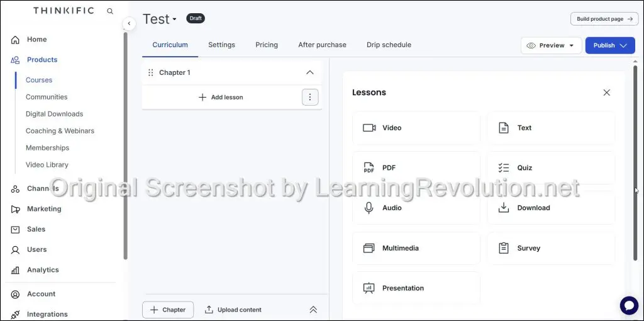Image resolution: width=644 pixels, height=321 pixels.
Task: Select the Text document lesson icon
Action: click(504, 128)
